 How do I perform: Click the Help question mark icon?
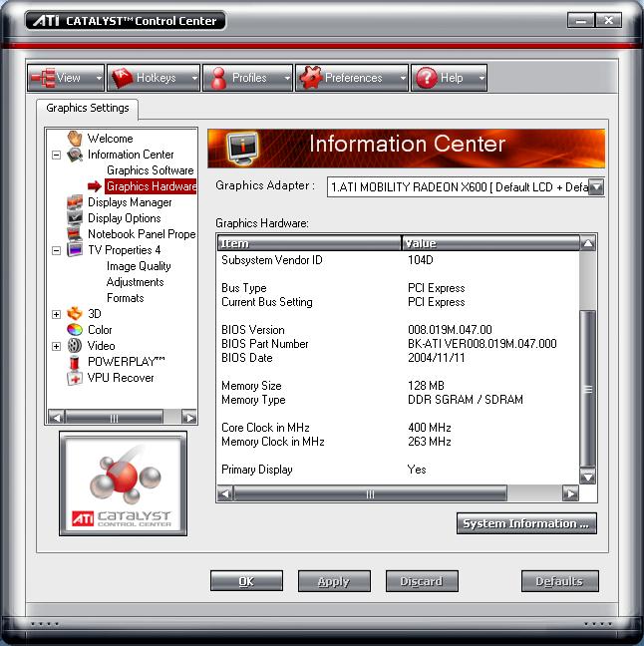click(x=427, y=78)
